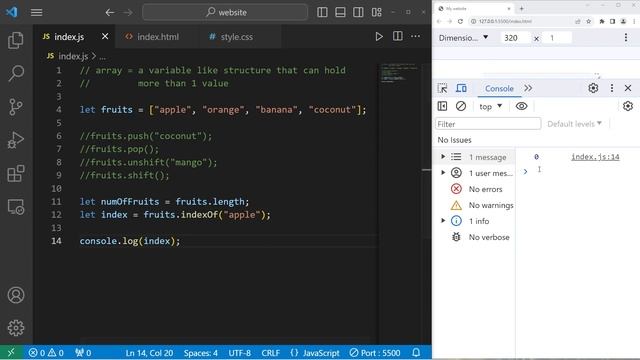Image resolution: width=640 pixels, height=360 pixels.
Task: Click the ports forwarded status item
Action: (x=83, y=353)
